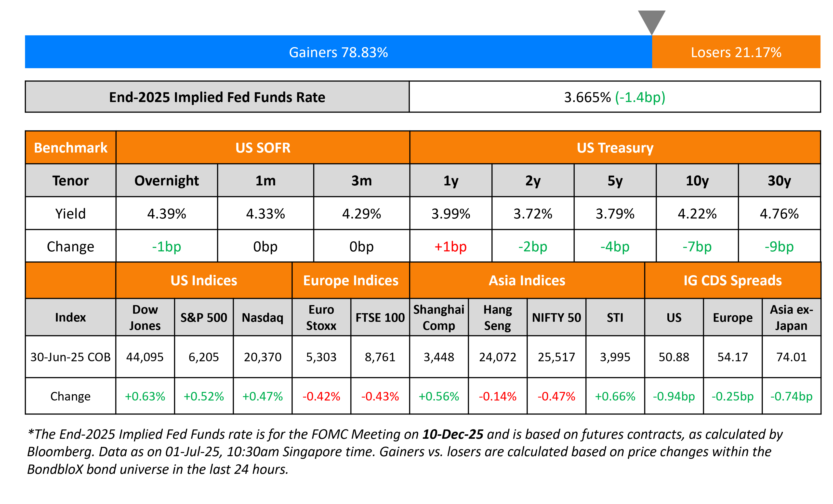Image resolution: width=833 pixels, height=504 pixels.
Task: Click the 30y change value -9bp
Action: pos(779,246)
